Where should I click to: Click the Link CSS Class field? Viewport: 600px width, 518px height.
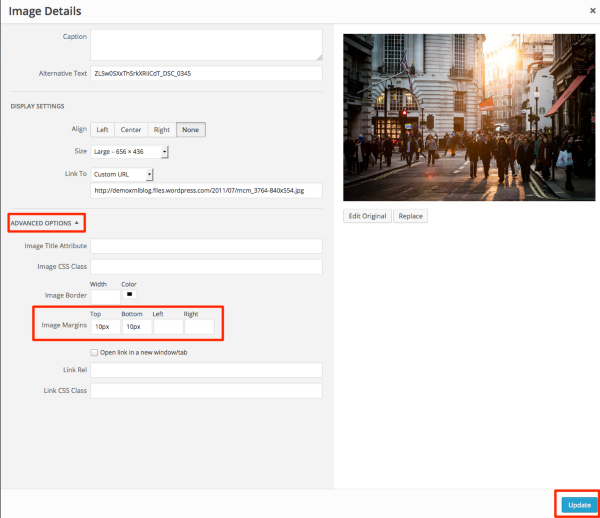tap(206, 391)
